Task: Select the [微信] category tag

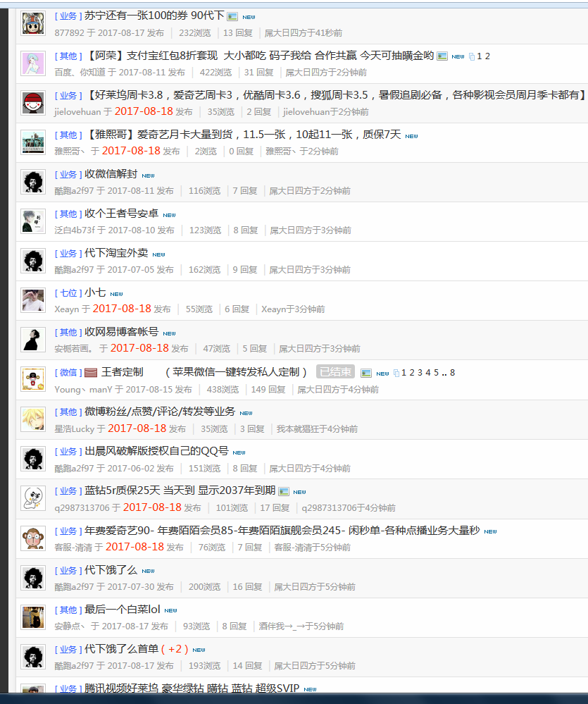Action: click(x=68, y=373)
